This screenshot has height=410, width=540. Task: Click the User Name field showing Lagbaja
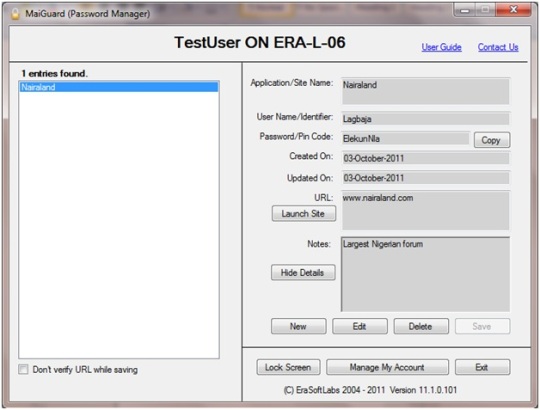(425, 119)
